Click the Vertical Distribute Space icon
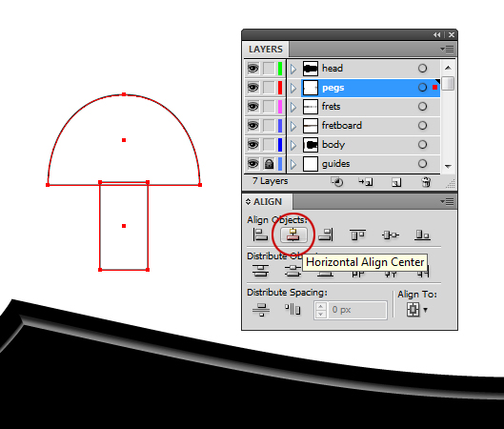The image size is (504, 429). [x=261, y=310]
